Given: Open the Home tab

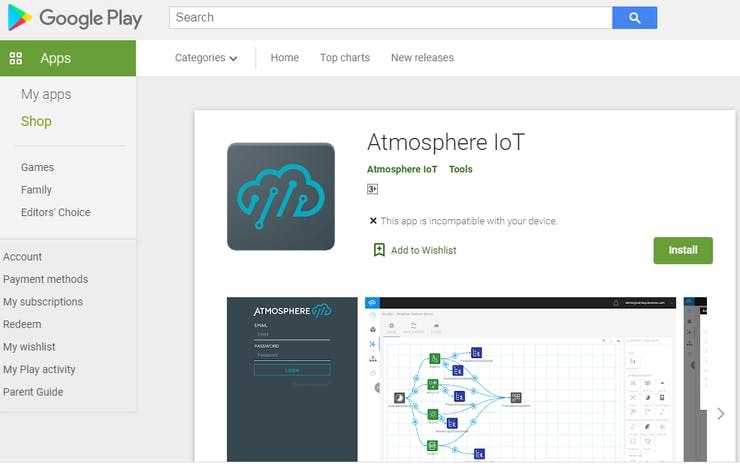Looking at the screenshot, I should pos(285,58).
